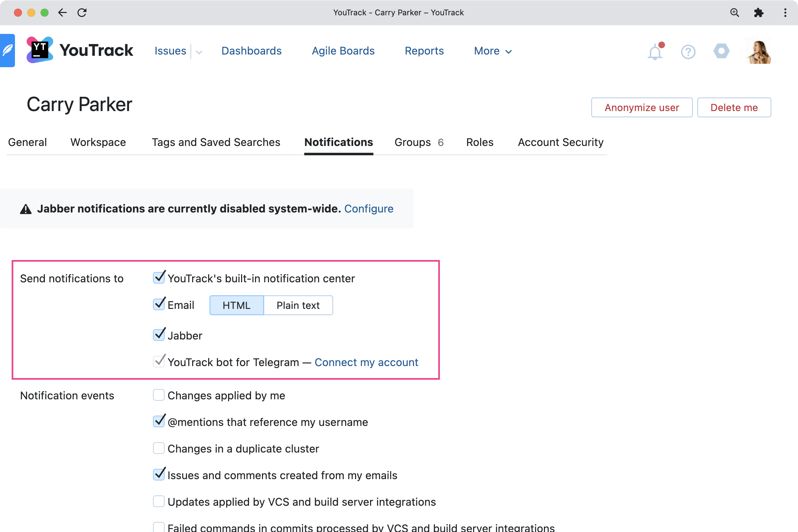Click the Send notifications to label
This screenshot has height=532, width=798.
click(x=71, y=279)
